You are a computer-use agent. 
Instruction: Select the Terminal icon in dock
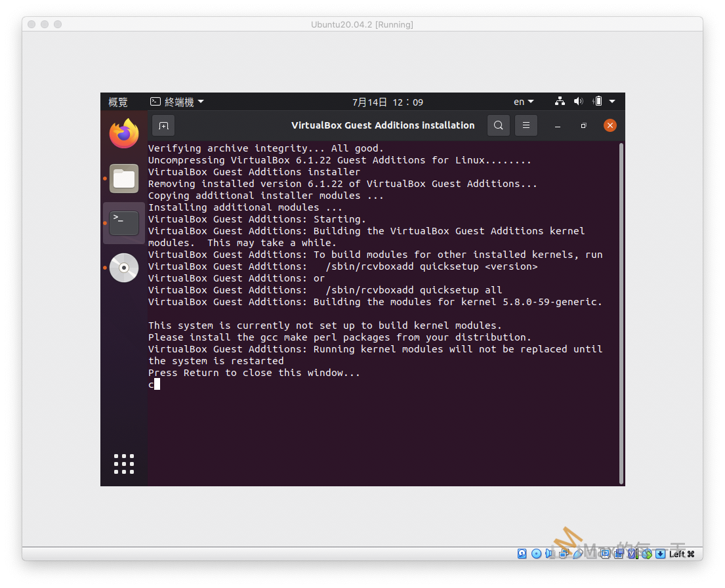124,223
